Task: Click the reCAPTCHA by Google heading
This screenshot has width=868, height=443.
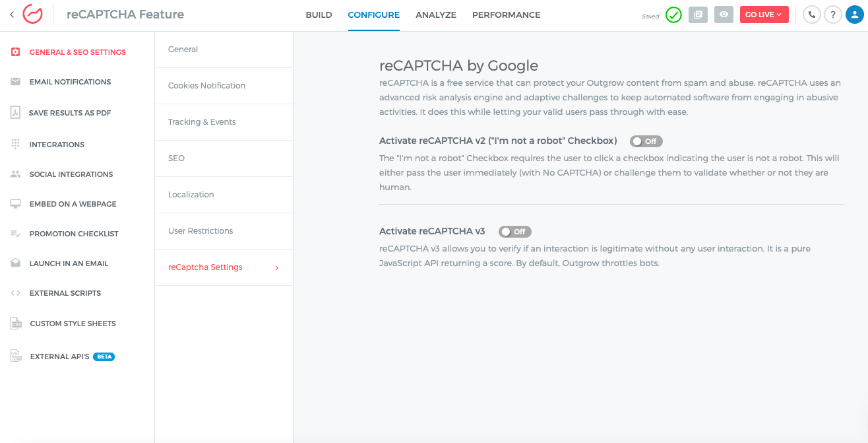Action: (x=458, y=65)
